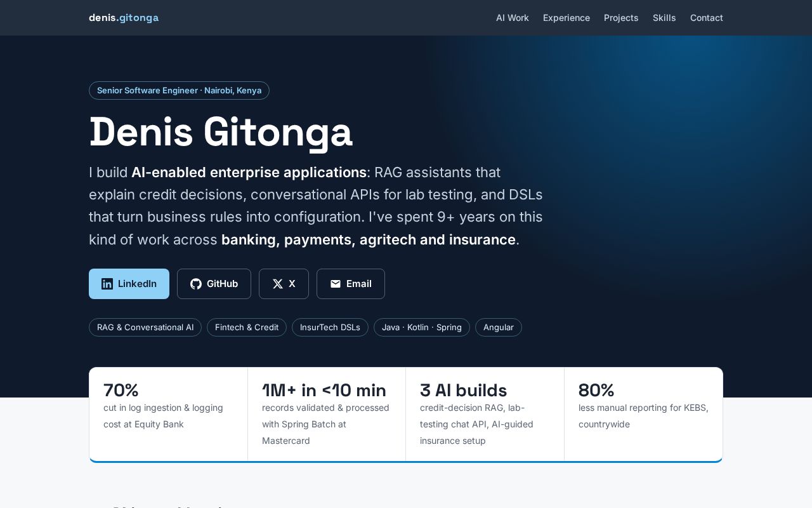This screenshot has height=508, width=812.
Task: Open the Contact nav link
Action: [707, 18]
